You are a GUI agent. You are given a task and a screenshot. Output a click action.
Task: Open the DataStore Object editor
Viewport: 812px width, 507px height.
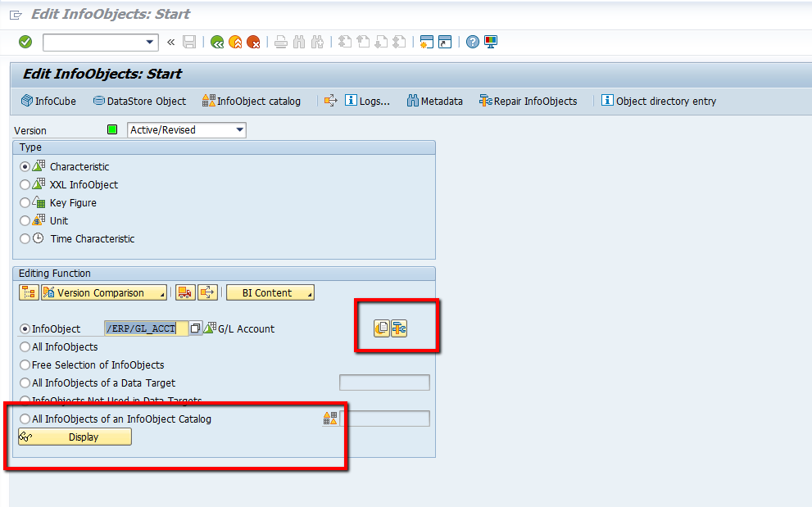[138, 101]
